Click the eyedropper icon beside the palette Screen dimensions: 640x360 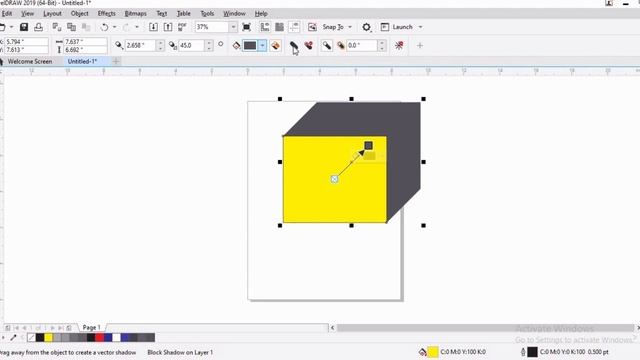13,338
